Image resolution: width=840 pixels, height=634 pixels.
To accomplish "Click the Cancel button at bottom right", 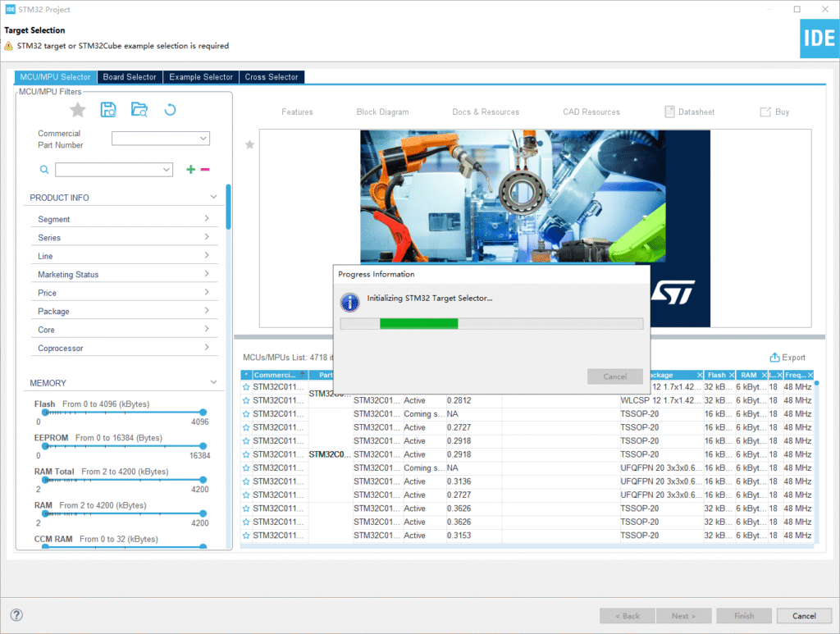I will 804,616.
